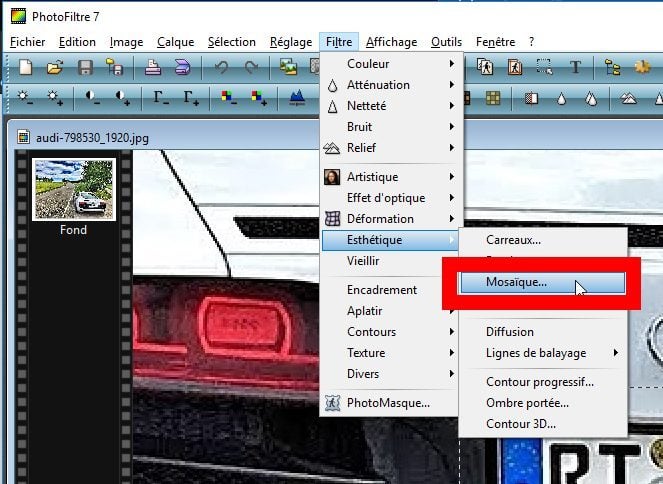Open the Outils menu
This screenshot has height=484, width=663.
(x=447, y=42)
